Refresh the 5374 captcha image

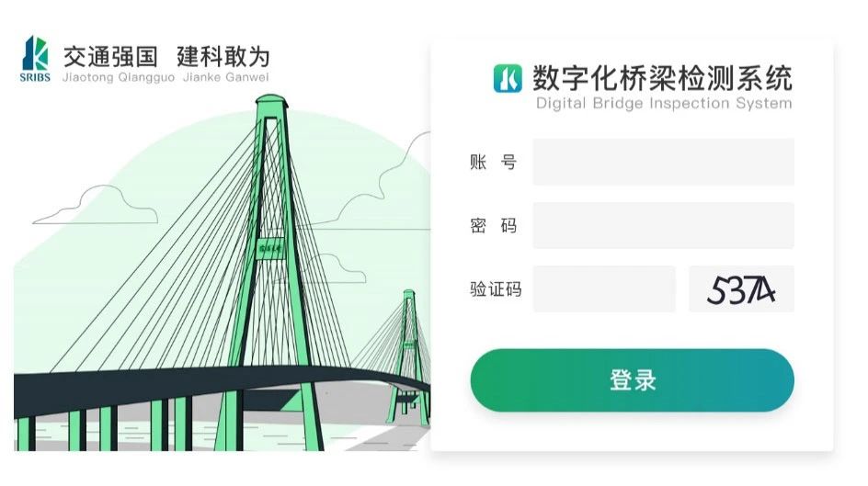pos(741,289)
